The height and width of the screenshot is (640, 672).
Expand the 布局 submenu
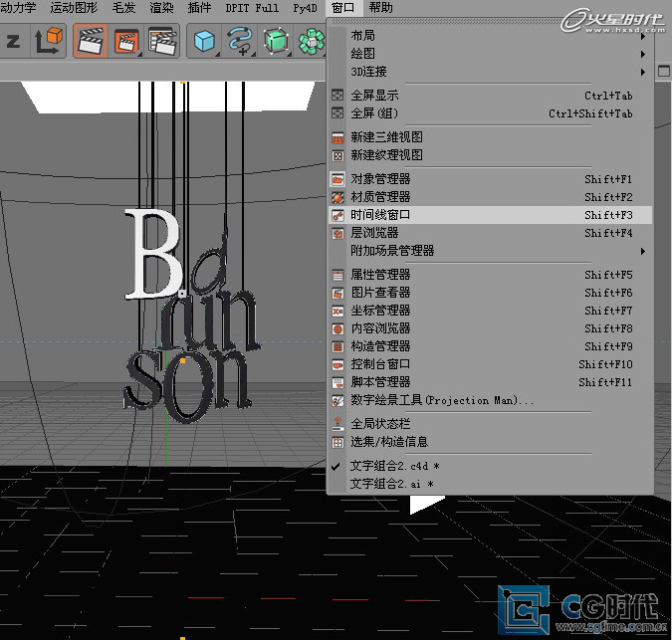pos(643,37)
